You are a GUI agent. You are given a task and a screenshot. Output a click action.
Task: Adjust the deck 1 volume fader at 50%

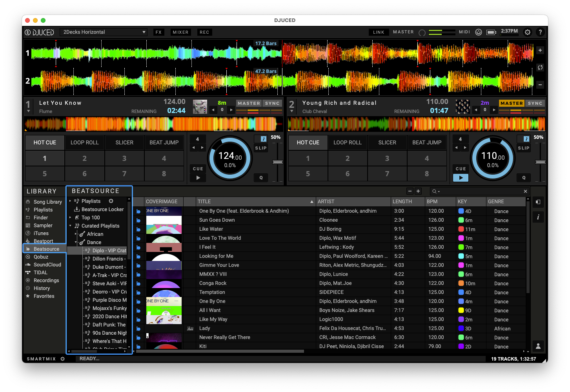[277, 161]
